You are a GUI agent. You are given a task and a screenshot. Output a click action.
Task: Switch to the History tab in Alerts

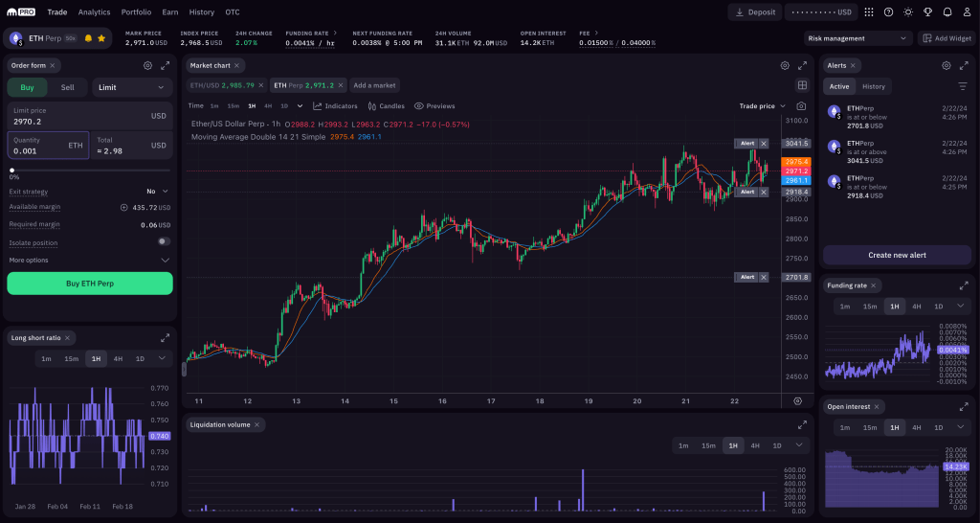coord(874,86)
